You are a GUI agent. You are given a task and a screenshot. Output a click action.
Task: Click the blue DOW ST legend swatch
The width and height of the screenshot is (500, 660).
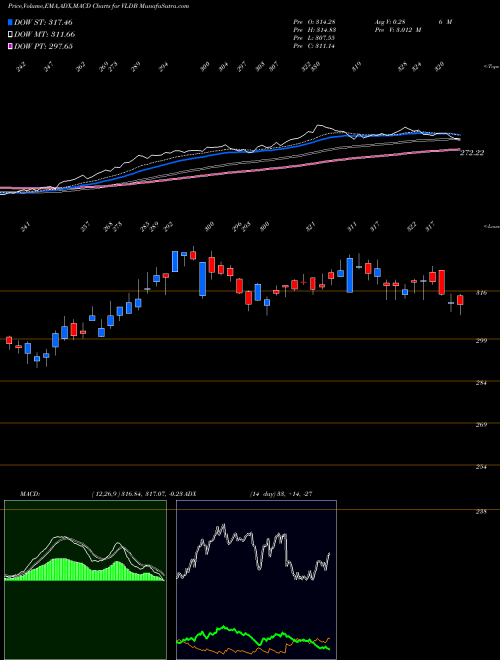[x=11, y=22]
